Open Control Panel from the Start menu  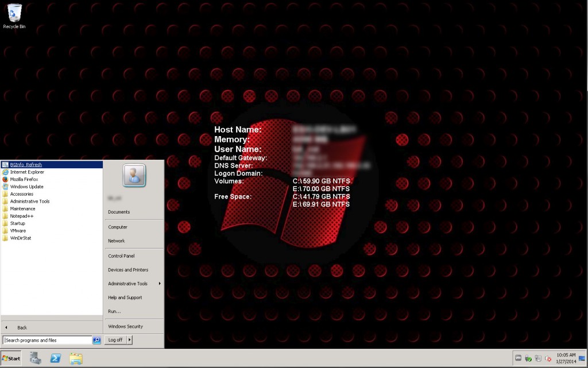pyautogui.click(x=121, y=255)
